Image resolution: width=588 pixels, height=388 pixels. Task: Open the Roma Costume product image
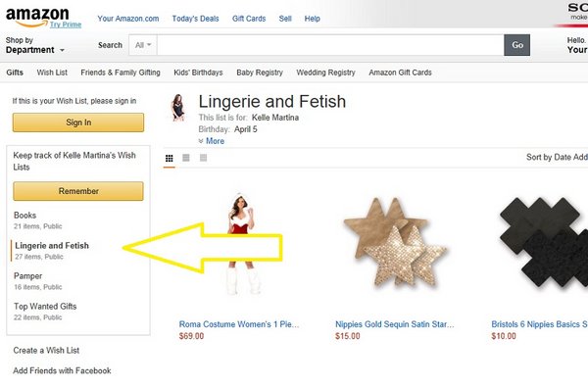(242, 244)
